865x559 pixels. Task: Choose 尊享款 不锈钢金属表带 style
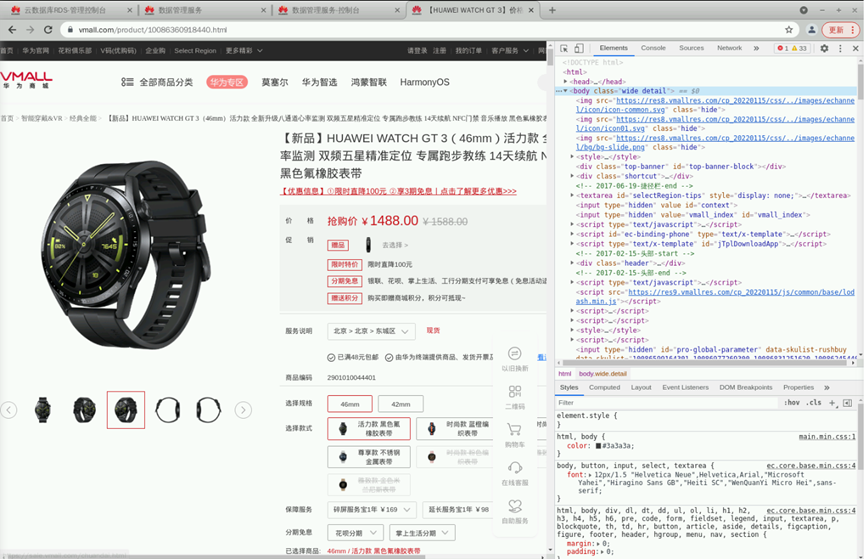coord(369,457)
